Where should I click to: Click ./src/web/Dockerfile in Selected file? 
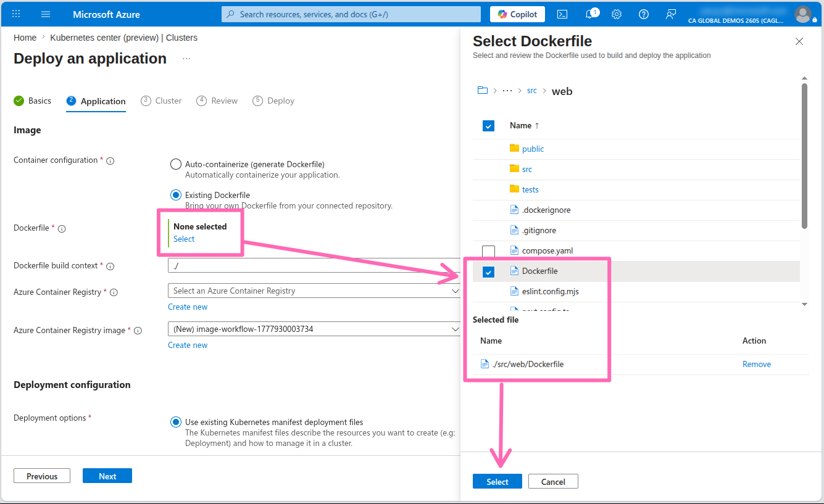click(528, 364)
